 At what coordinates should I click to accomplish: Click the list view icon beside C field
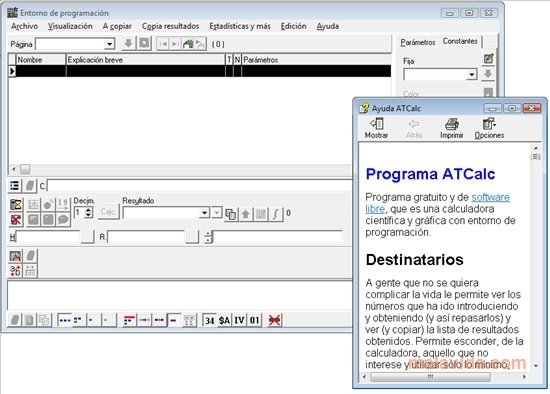pyautogui.click(x=15, y=186)
